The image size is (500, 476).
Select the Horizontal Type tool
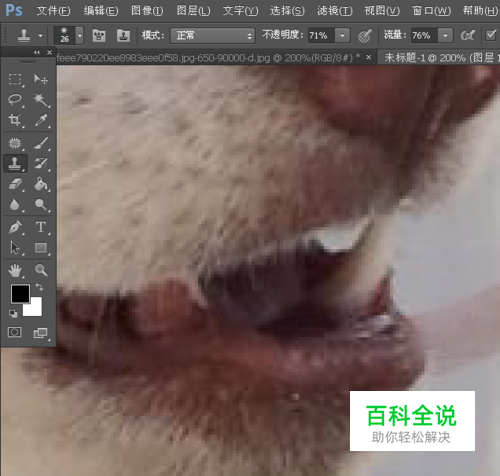point(41,227)
